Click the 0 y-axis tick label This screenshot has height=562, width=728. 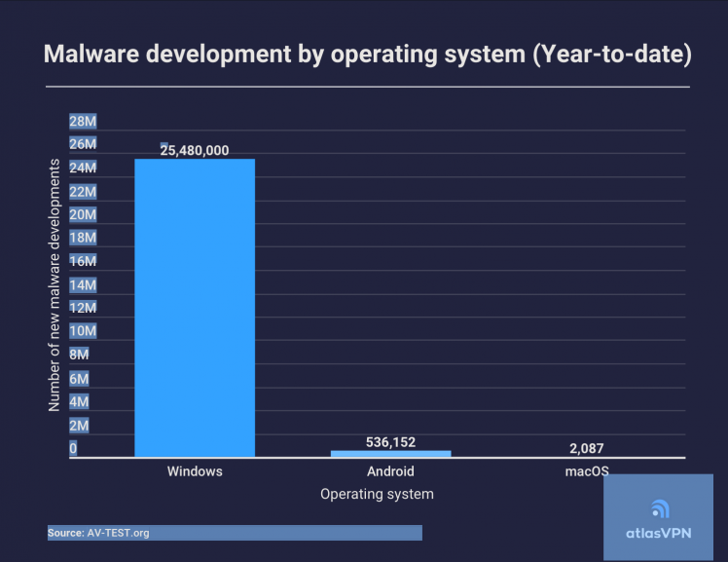[73, 449]
